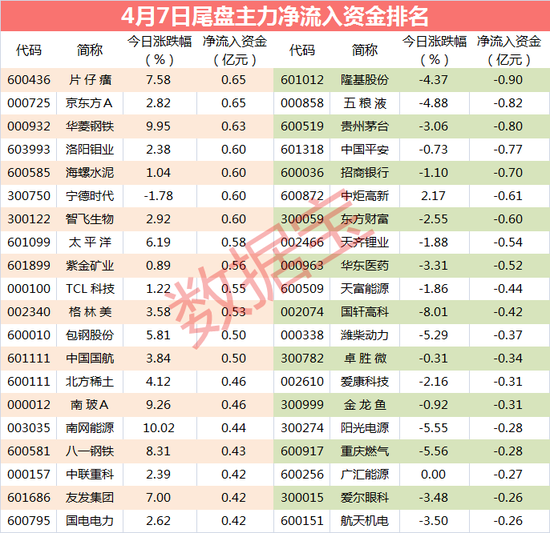Click stock name 潍柴动力
This screenshot has height=533, width=550.
click(x=365, y=335)
